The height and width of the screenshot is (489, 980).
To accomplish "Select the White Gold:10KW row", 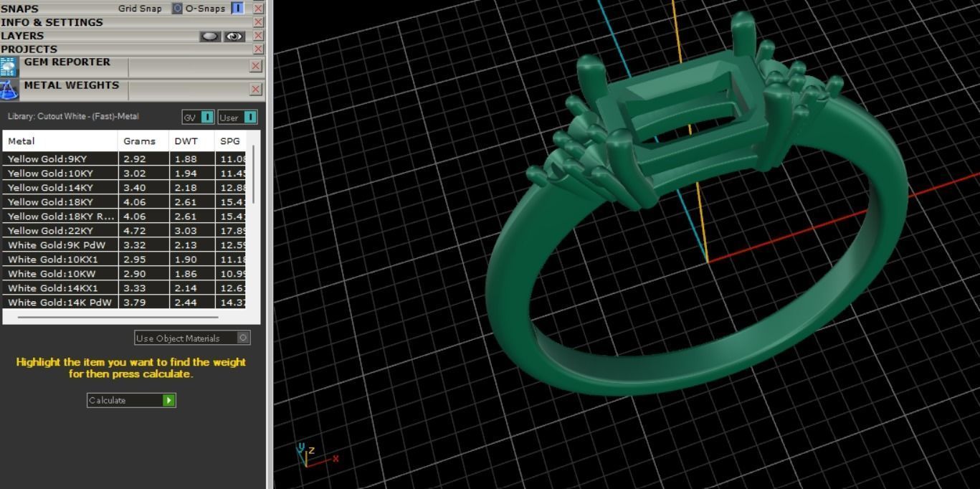I will click(x=124, y=273).
